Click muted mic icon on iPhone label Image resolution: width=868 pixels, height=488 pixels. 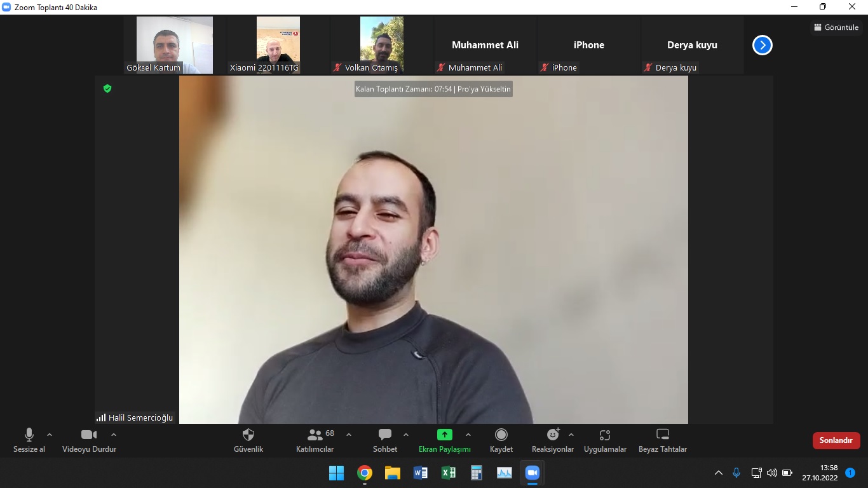(545, 67)
